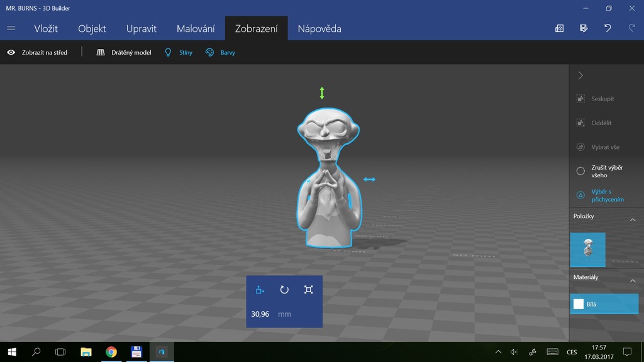Switch to the Upravit tab
This screenshot has width=644, height=362.
[x=141, y=29]
